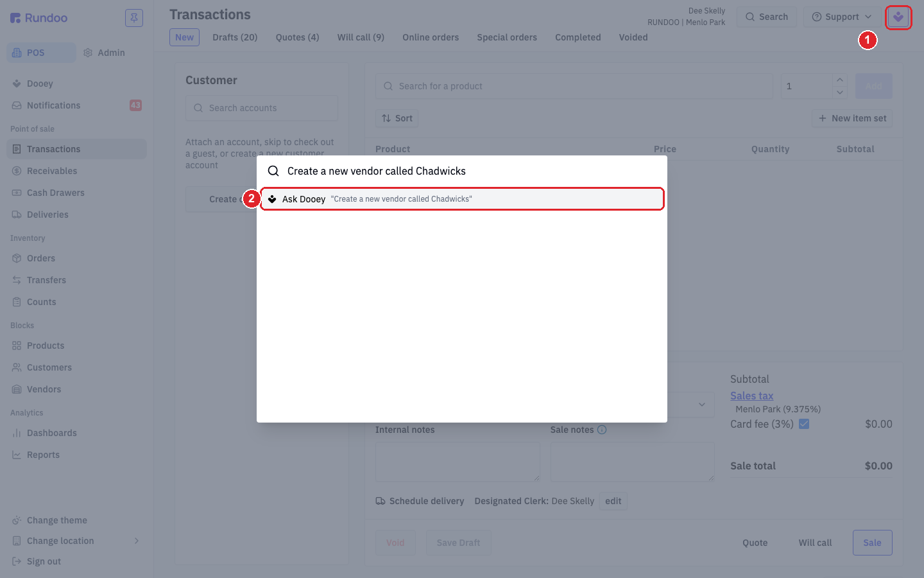The width and height of the screenshot is (924, 578).
Task: Increase quantity with stepper up arrow
Action: pos(840,80)
